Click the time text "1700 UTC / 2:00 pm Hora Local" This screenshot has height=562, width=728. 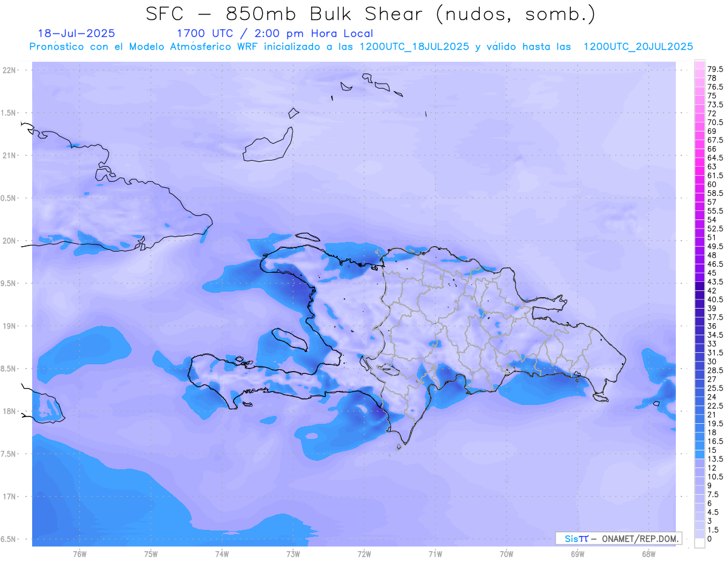click(x=275, y=33)
